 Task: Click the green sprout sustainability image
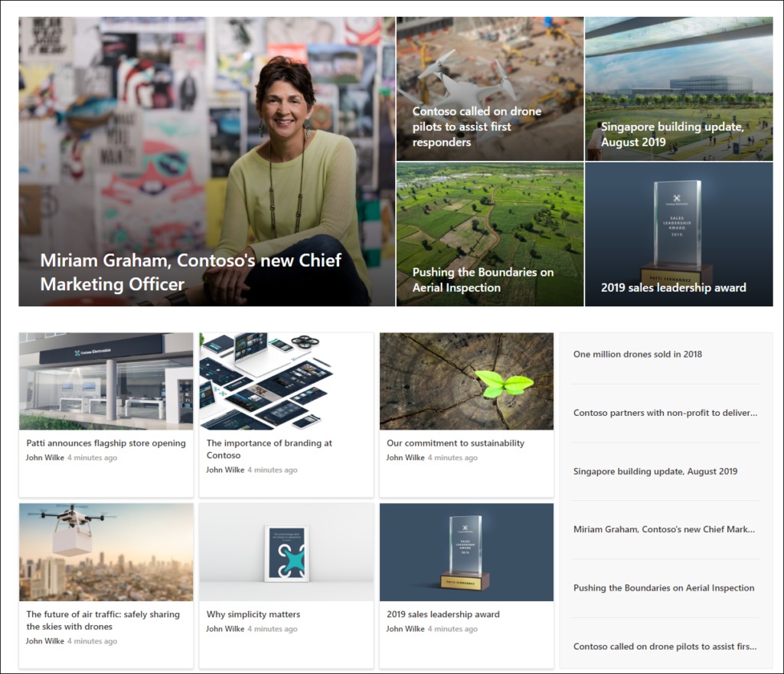tap(466, 381)
